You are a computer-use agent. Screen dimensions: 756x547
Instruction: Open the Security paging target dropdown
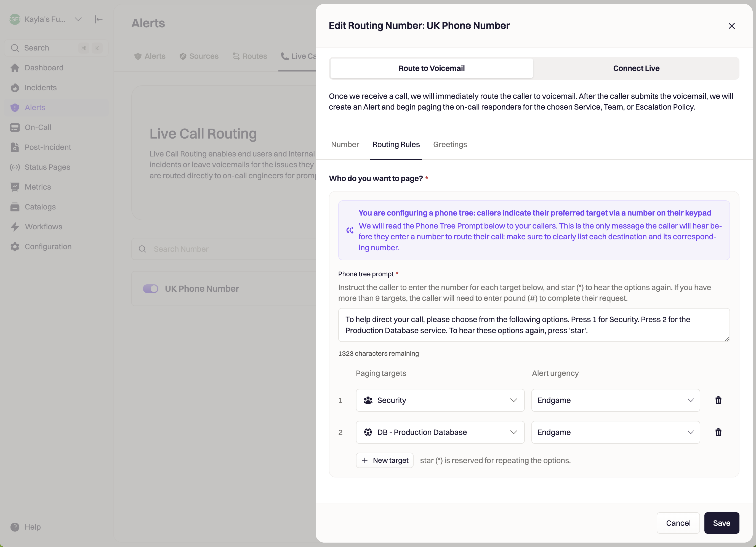[440, 400]
